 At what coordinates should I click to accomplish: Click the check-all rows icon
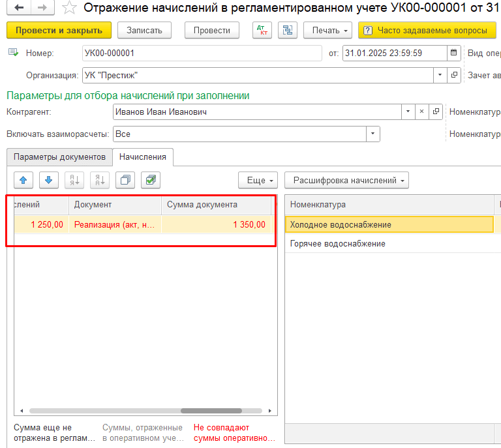[150, 180]
